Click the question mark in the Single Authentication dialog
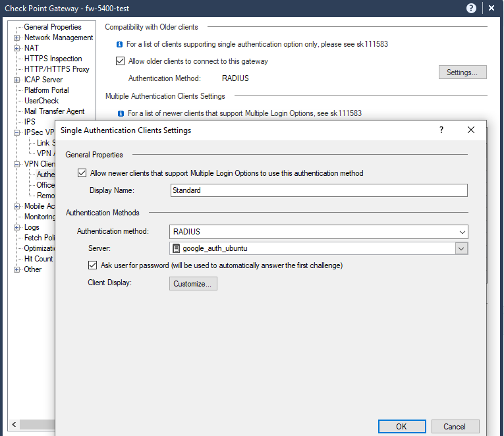Image resolution: width=504 pixels, height=436 pixels. [441, 130]
